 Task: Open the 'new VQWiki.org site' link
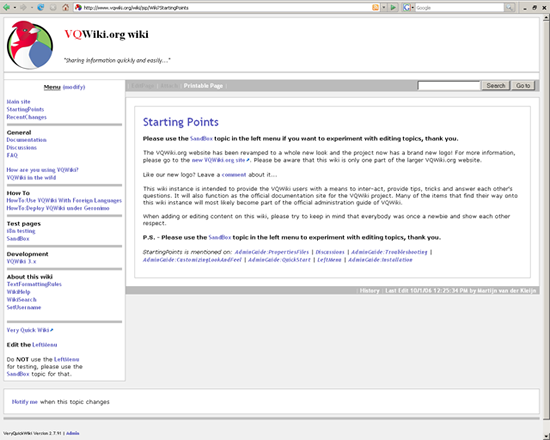pyautogui.click(x=220, y=160)
